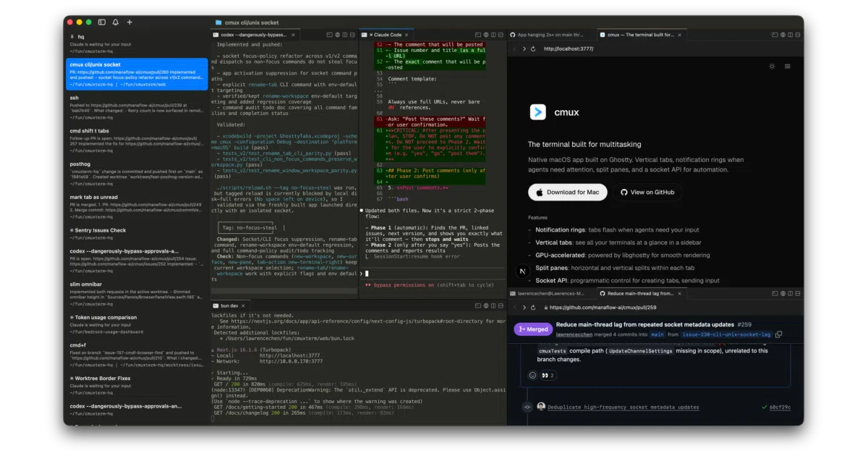Select the Claude Code tab
This screenshot has height=456, width=868.
[x=386, y=35]
